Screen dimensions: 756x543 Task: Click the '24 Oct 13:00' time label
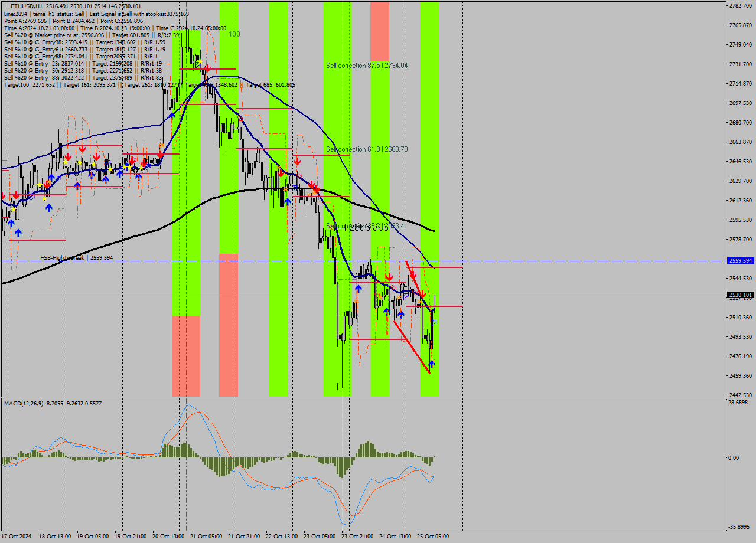click(395, 537)
